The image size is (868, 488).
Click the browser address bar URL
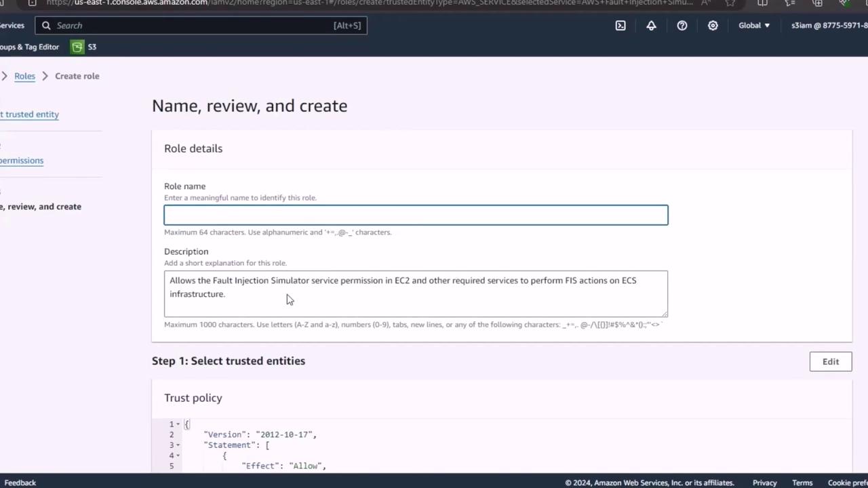tap(370, 3)
